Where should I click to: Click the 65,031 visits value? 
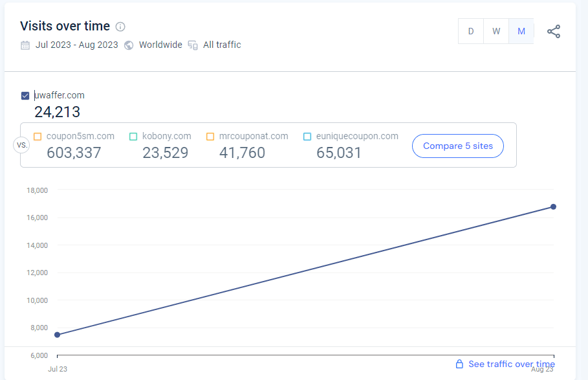coord(339,153)
